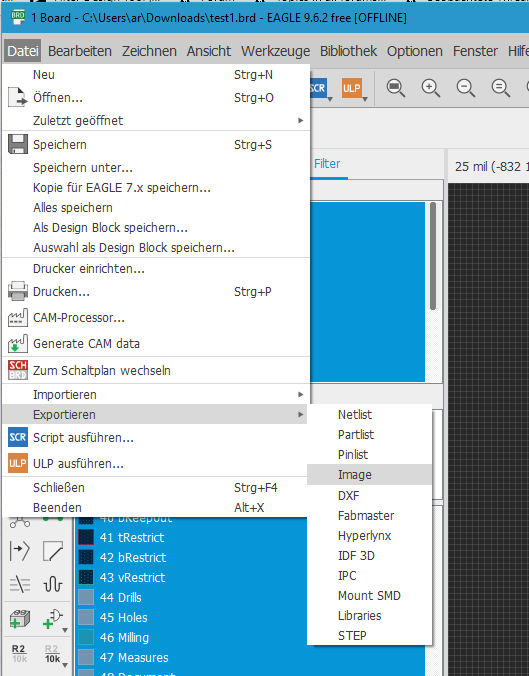The image size is (529, 676).
Task: Open the Werkzeuge menu
Action: pos(275,51)
